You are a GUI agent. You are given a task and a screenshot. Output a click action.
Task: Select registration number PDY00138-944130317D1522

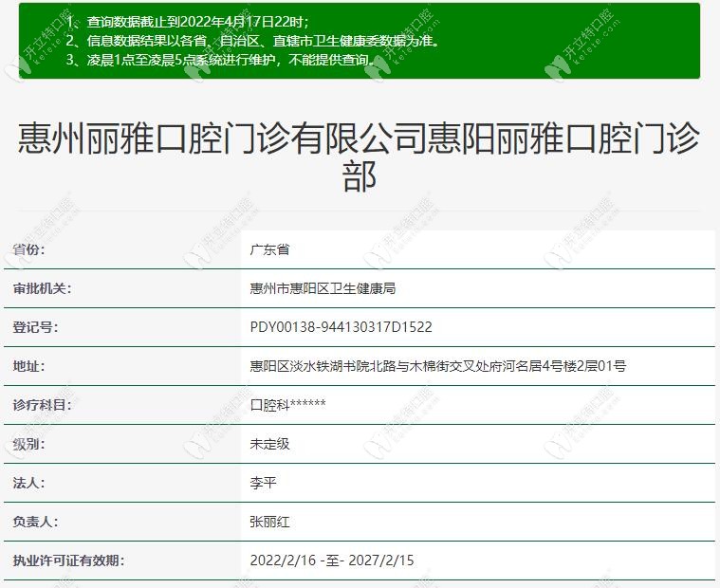(x=342, y=327)
